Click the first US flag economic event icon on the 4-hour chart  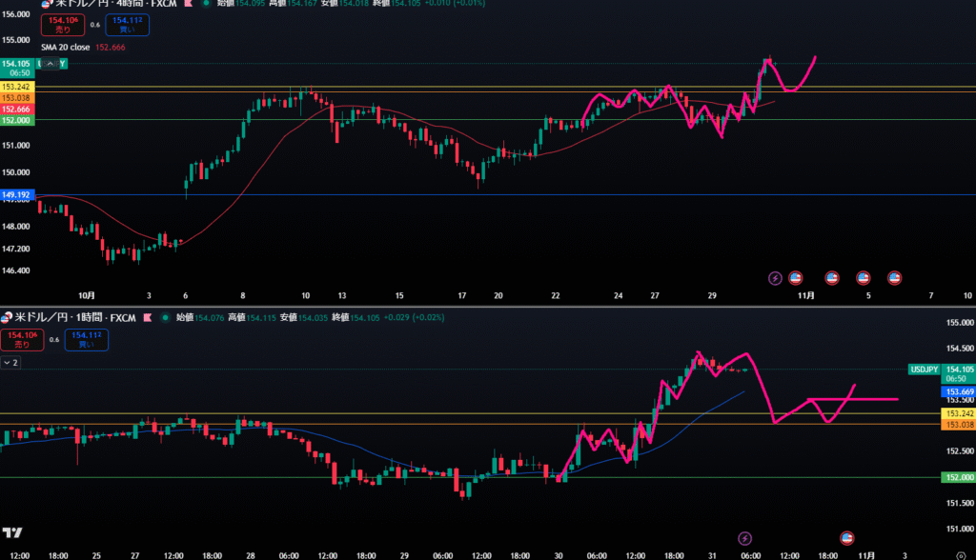click(x=797, y=278)
